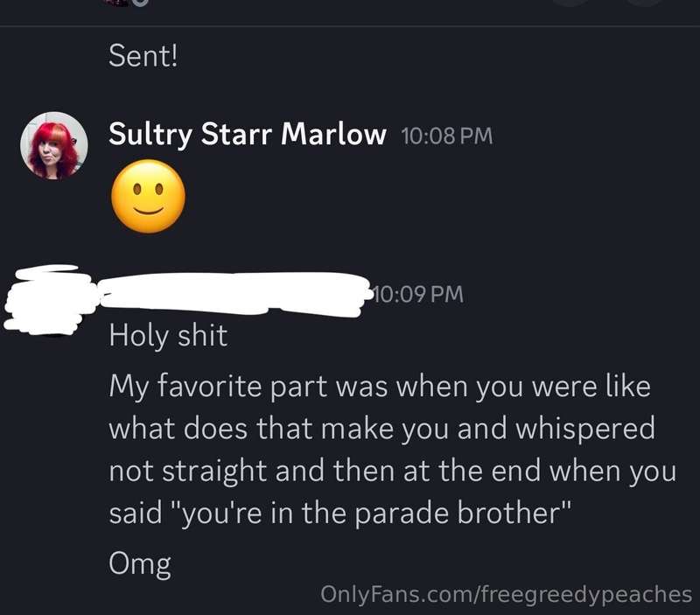The height and width of the screenshot is (615, 700).
Task: Select the 10:08 PM message timestamp
Action: (447, 136)
